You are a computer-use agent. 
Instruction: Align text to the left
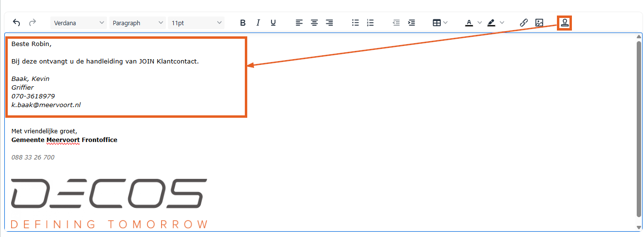pos(300,23)
